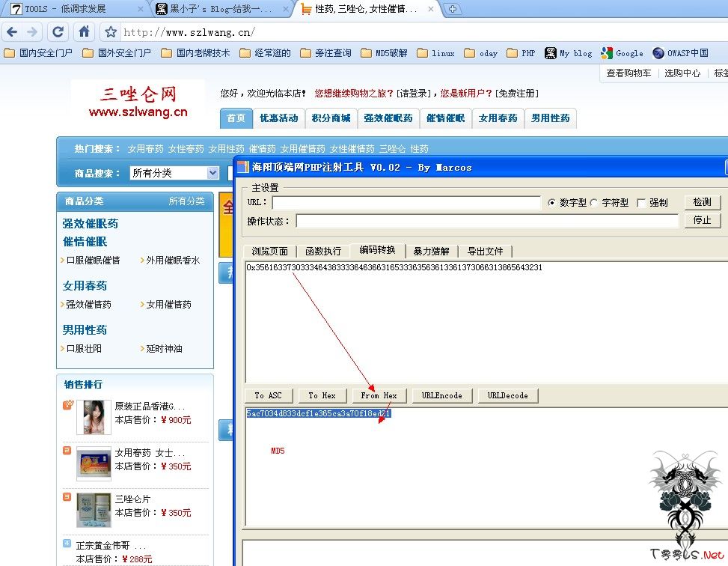Open a new tab with the plus button
The image size is (728, 566).
[452, 9]
